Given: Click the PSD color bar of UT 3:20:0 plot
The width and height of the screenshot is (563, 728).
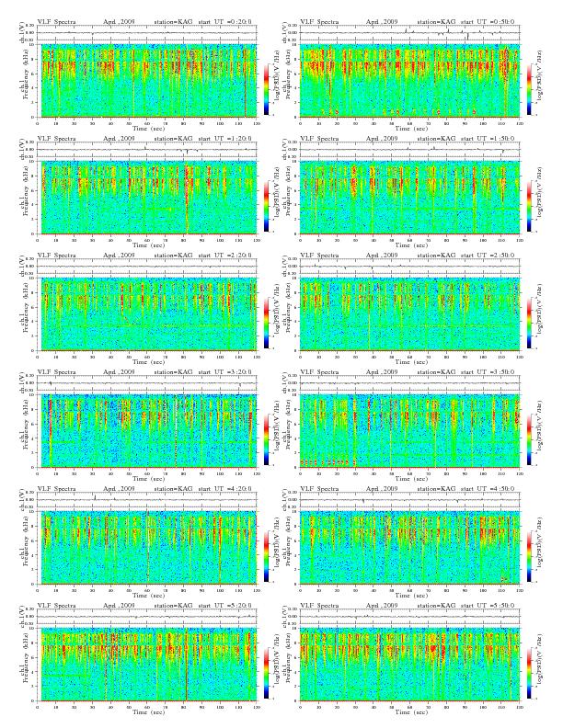Looking at the screenshot, I should tap(266, 439).
